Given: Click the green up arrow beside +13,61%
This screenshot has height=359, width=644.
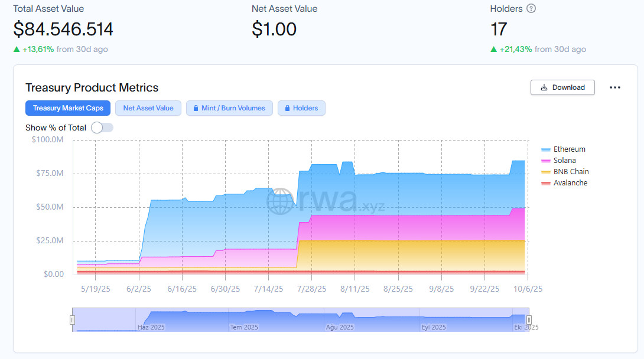Looking at the screenshot, I should [17, 50].
